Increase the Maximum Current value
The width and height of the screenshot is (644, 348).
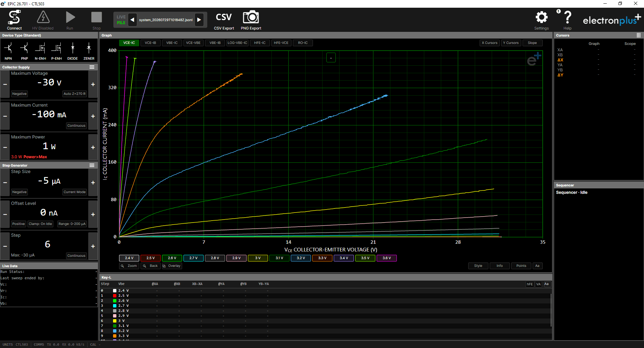[x=93, y=116]
